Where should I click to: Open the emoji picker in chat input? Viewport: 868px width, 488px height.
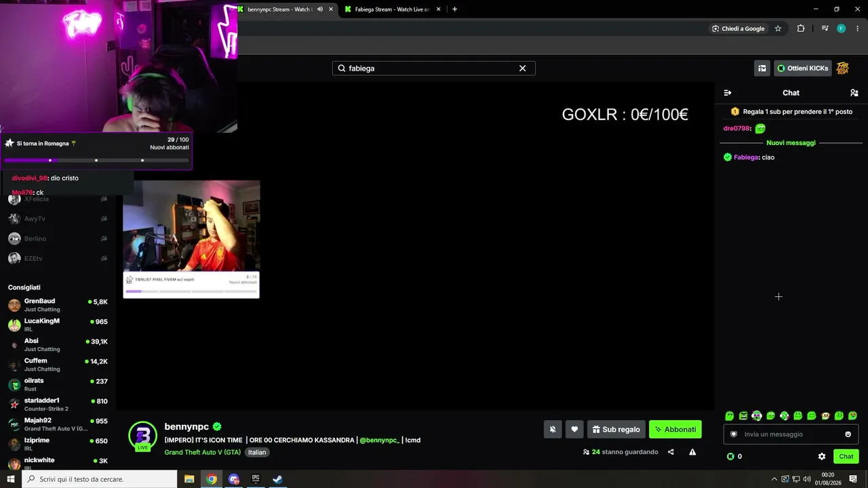point(848,434)
